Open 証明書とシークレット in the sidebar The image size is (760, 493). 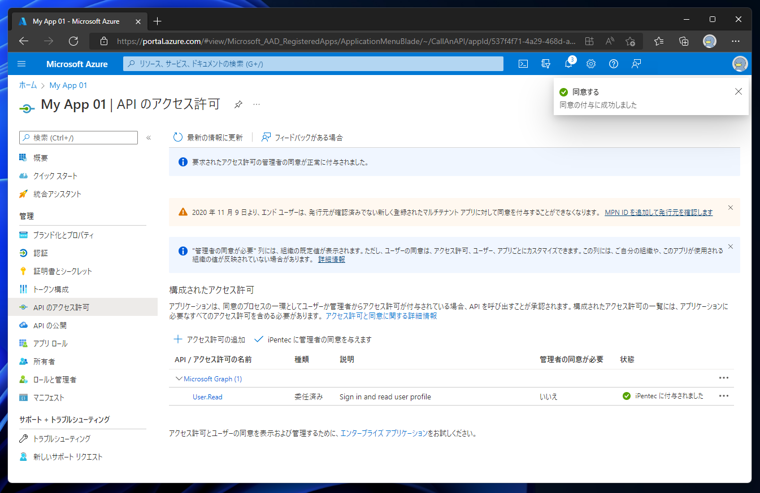62,271
